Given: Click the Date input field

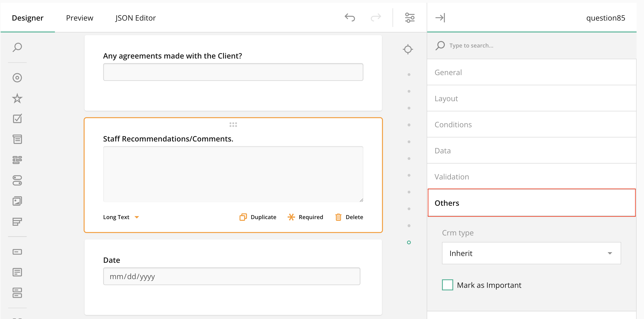Looking at the screenshot, I should 231,276.
